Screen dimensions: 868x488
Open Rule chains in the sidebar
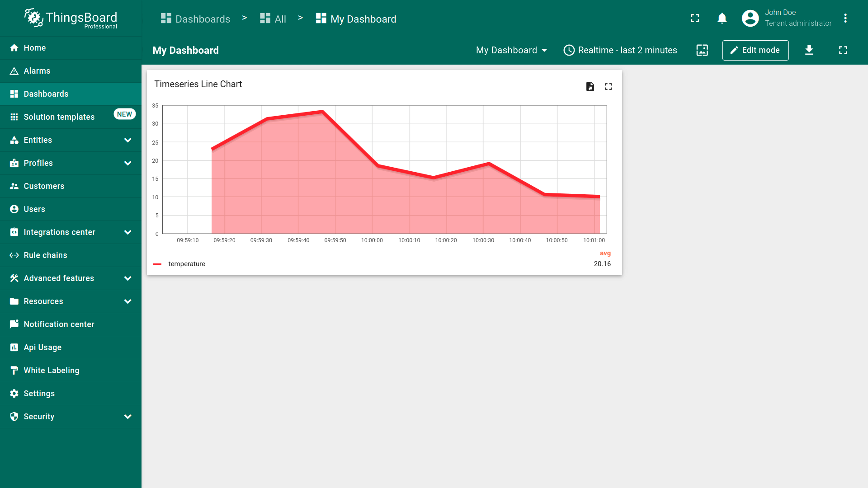click(x=45, y=255)
